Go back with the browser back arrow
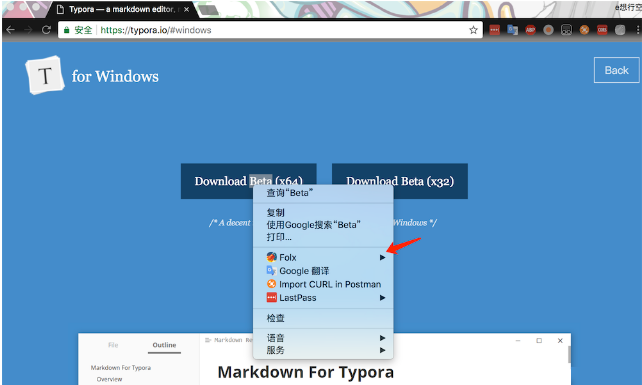Image resolution: width=642 pixels, height=385 pixels. tap(11, 30)
